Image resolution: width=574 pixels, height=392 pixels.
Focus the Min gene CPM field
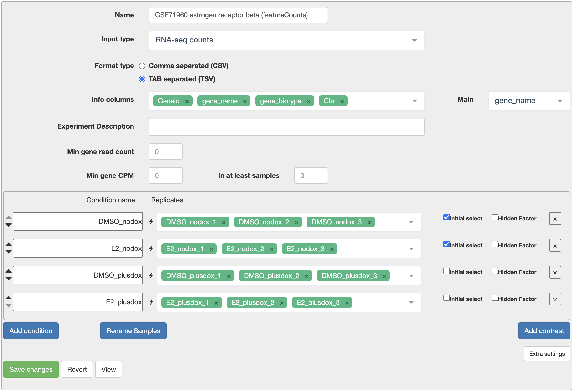pyautogui.click(x=165, y=176)
